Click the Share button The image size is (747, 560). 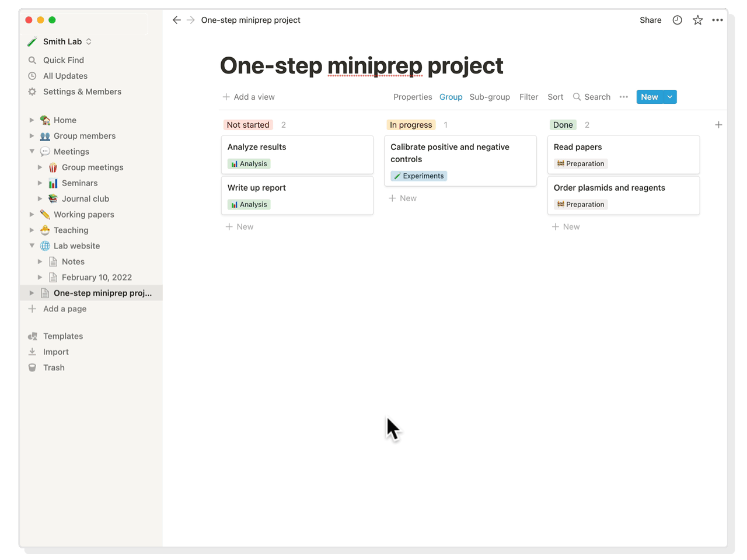(650, 20)
